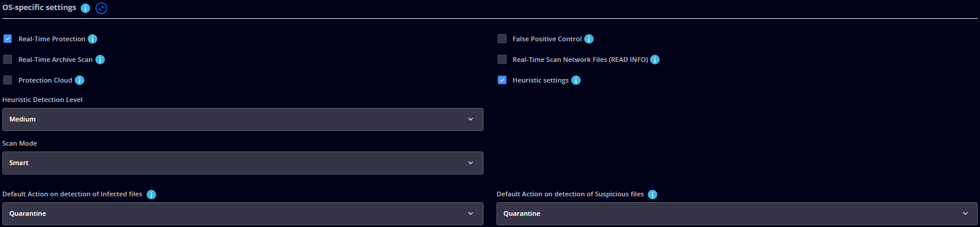Screen dimensions: 980x227
Task: Show the Heuristic settings info icon
Action: [576, 80]
